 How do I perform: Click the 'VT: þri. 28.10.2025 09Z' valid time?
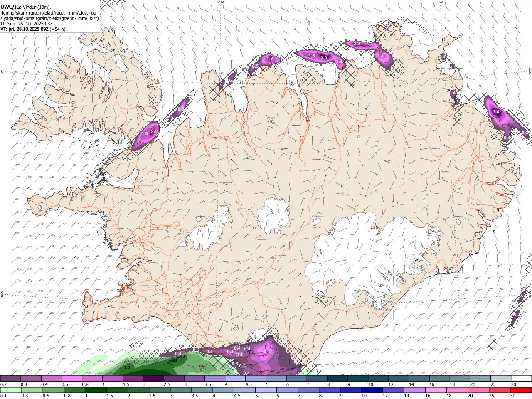(x=24, y=29)
